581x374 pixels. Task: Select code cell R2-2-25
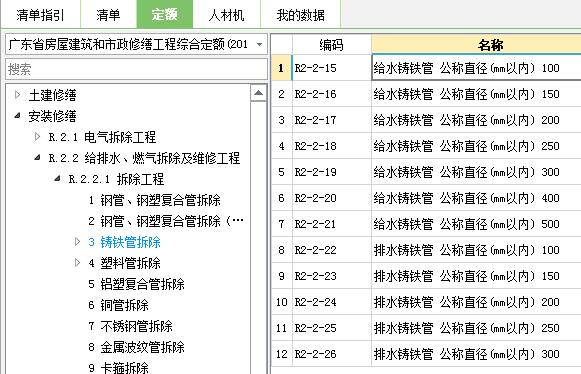click(332, 328)
